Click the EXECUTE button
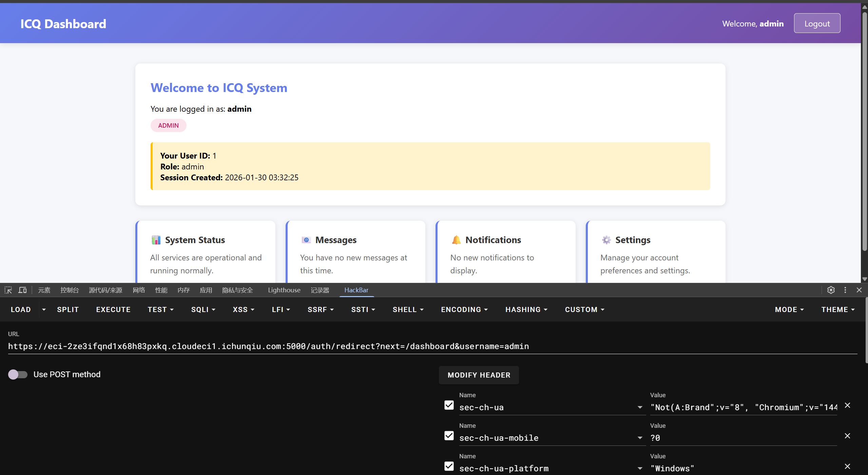 pyautogui.click(x=113, y=309)
